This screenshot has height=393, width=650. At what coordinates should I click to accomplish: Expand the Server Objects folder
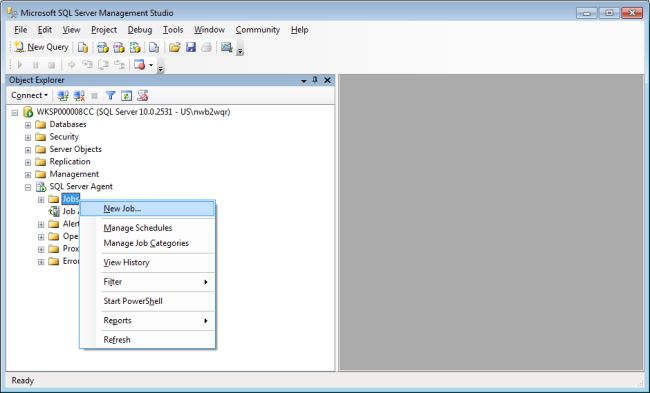coord(28,150)
